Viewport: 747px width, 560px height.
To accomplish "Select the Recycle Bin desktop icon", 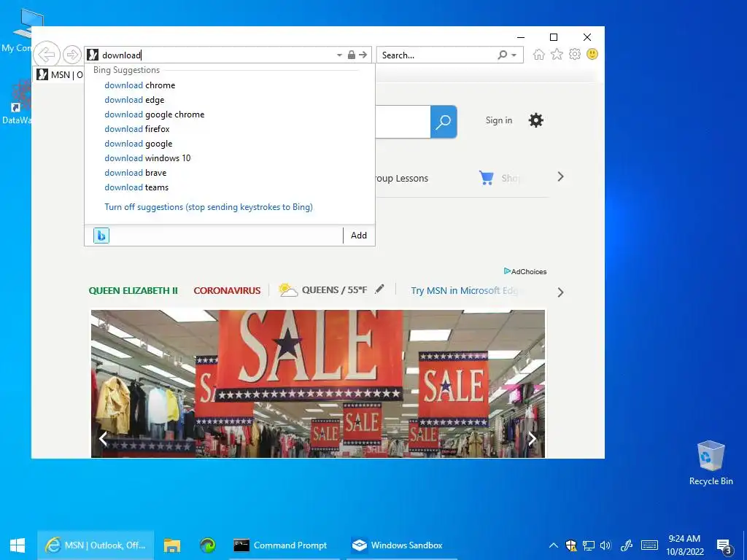I will tap(711, 463).
